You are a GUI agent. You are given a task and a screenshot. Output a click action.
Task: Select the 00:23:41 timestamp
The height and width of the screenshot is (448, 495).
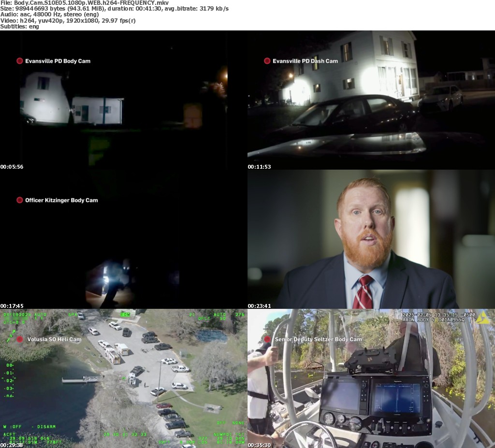[259, 306]
